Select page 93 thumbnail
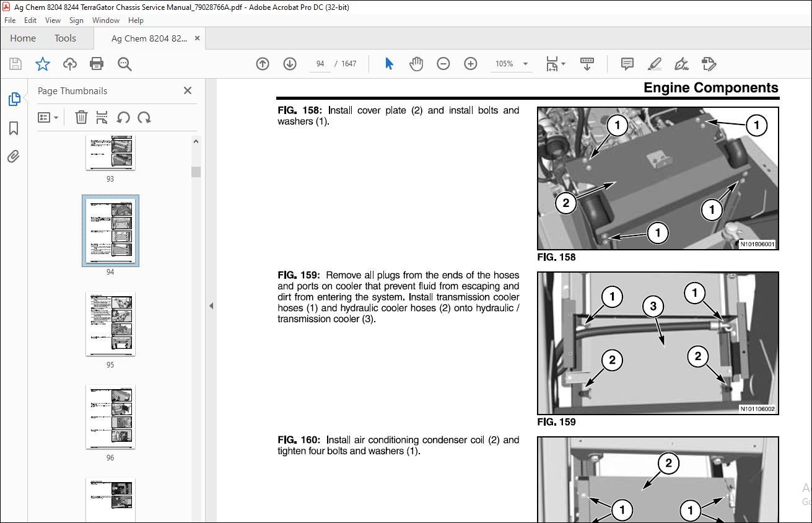 [x=110, y=153]
